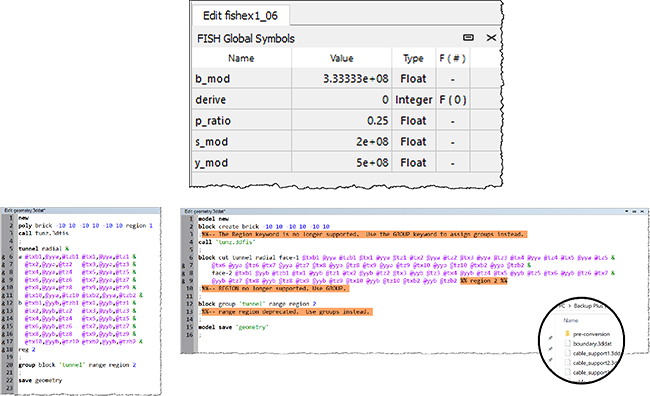Close the right geometry editor pane
The height and width of the screenshot is (396, 650).
tap(643, 211)
